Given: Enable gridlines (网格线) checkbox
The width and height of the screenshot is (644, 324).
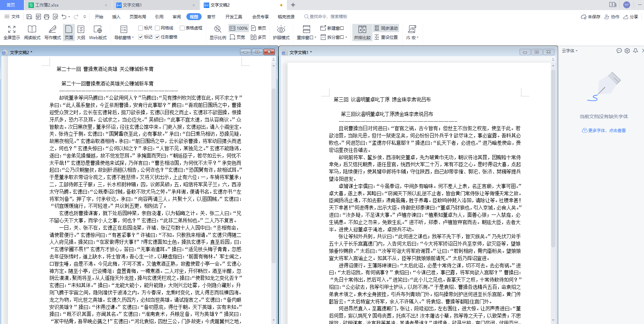Looking at the screenshot, I should click(157, 28).
